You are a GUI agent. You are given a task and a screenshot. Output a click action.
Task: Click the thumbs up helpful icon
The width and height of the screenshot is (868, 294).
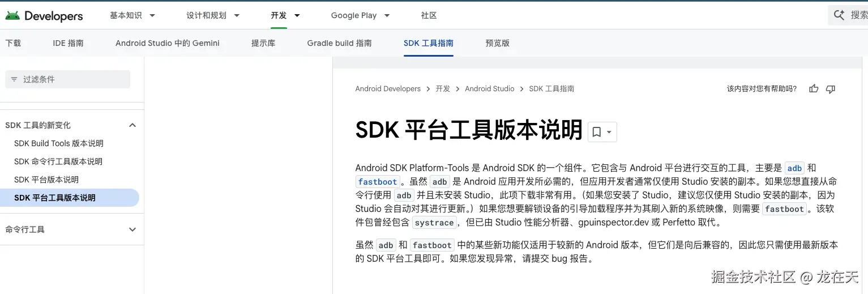click(x=814, y=89)
